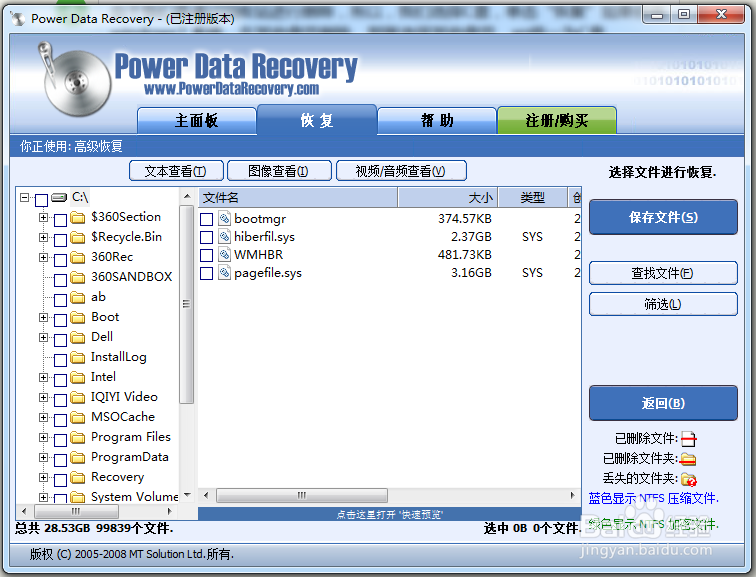The height and width of the screenshot is (577, 756).
Task: Click the $360Section folder icon
Action: (78, 217)
